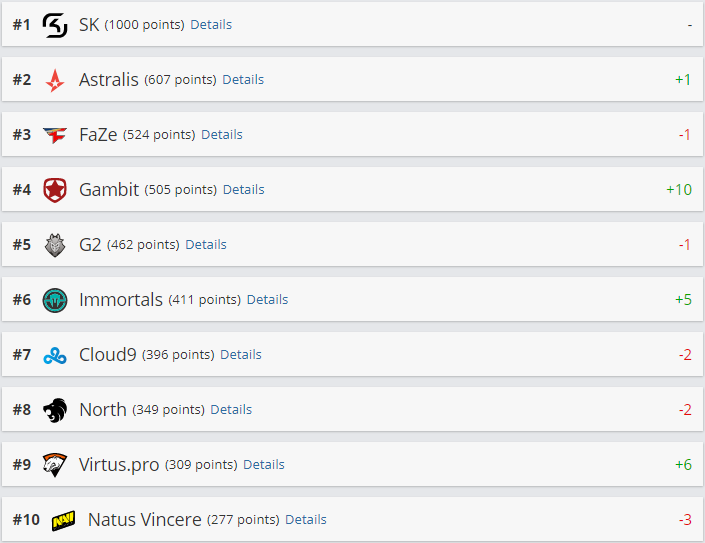The image size is (705, 543).
Task: Open Details link for SK
Action: point(211,25)
